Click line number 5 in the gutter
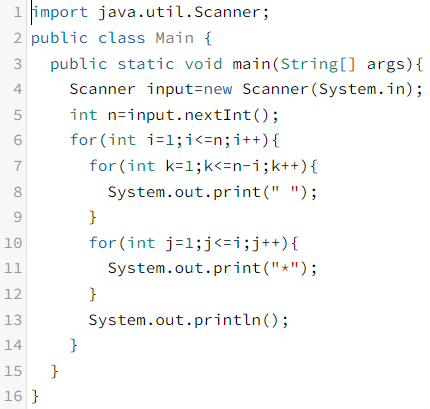Image resolution: width=430 pixels, height=409 pixels. point(18,115)
